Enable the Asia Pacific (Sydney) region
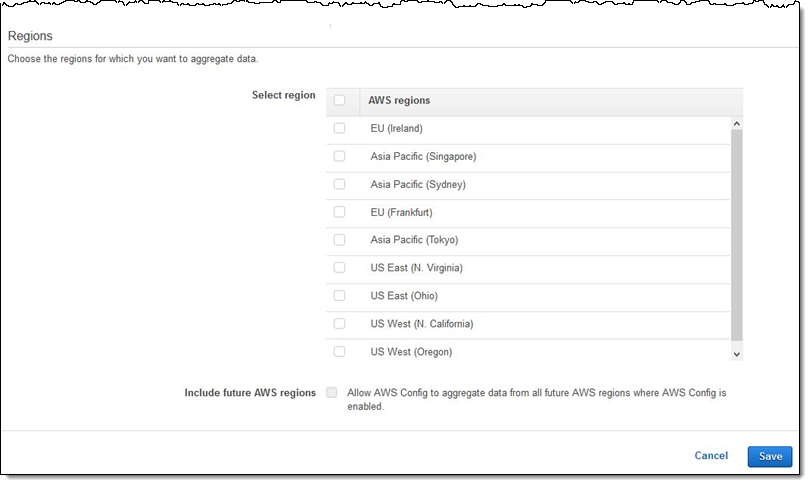810x485 pixels. click(340, 184)
